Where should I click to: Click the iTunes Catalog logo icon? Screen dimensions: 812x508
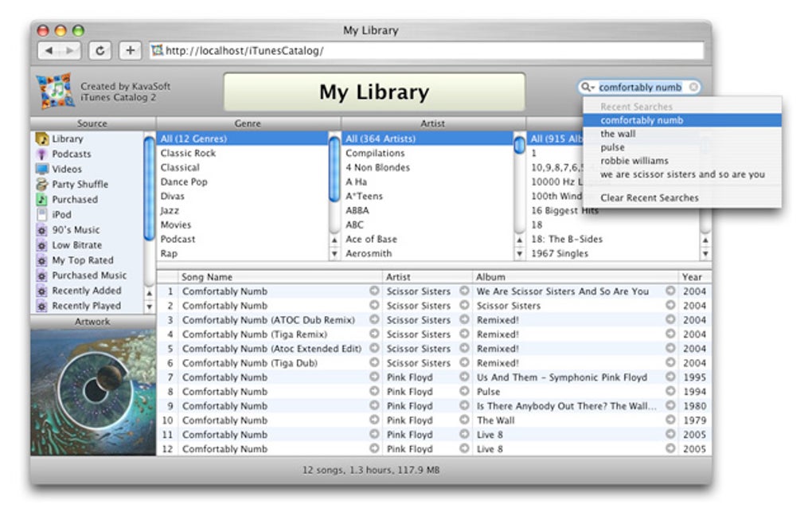pos(56,91)
